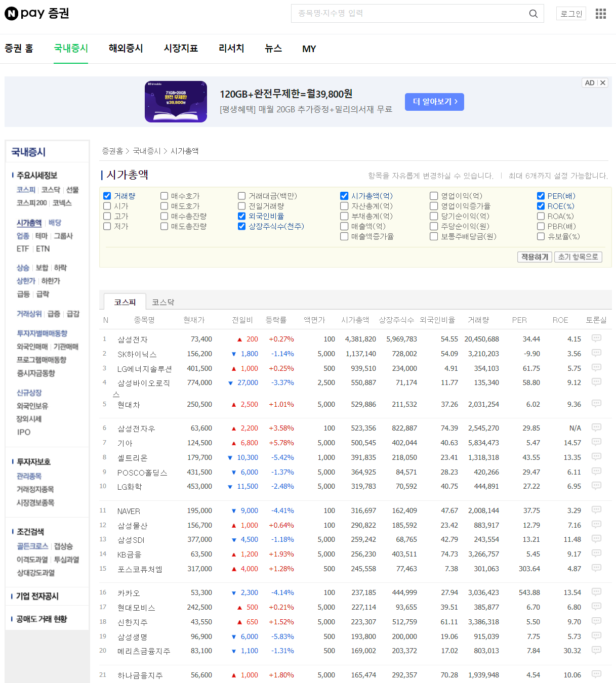This screenshot has width=616, height=683.
Task: Open discussion board icon for 현대차
Action: pos(596,404)
